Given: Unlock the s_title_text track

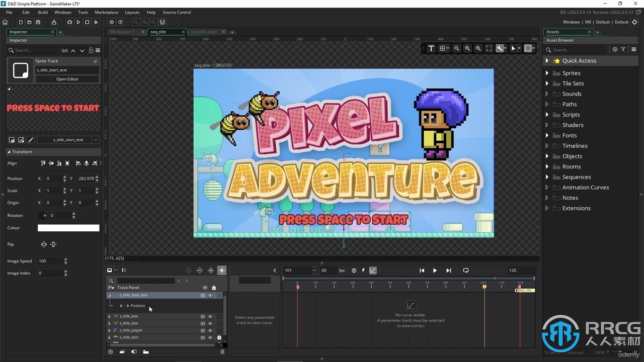Looking at the screenshot, I should coord(219,337).
